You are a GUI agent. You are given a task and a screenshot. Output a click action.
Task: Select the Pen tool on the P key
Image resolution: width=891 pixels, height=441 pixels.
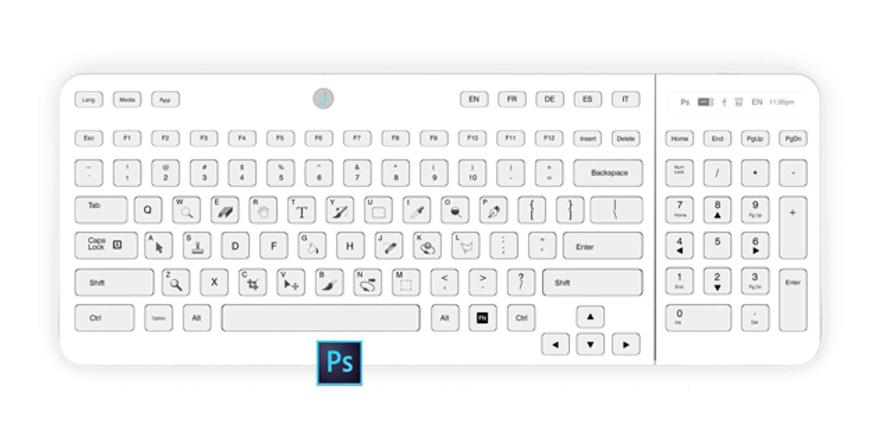(x=494, y=210)
